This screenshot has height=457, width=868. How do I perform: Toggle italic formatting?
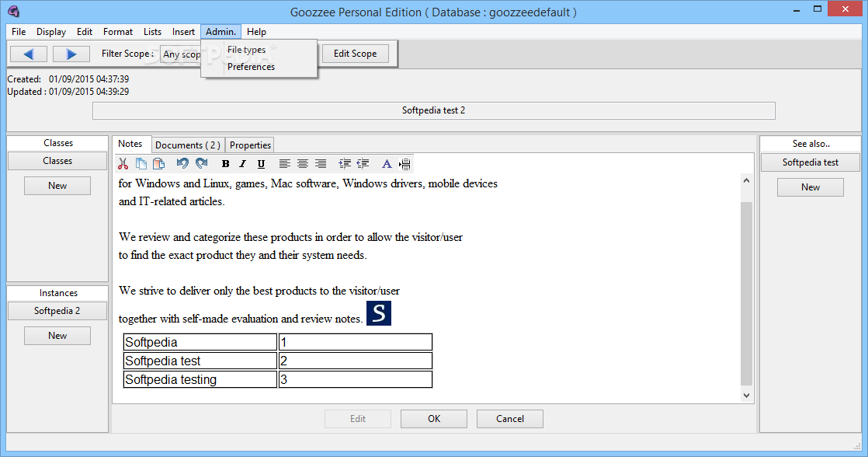pyautogui.click(x=242, y=164)
